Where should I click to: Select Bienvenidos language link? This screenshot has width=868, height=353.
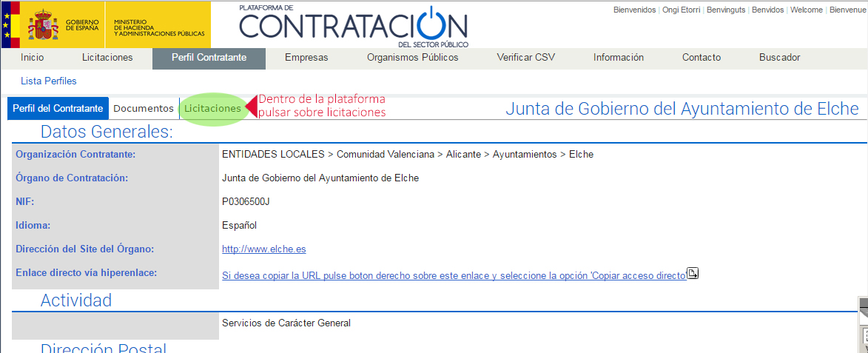tap(634, 10)
